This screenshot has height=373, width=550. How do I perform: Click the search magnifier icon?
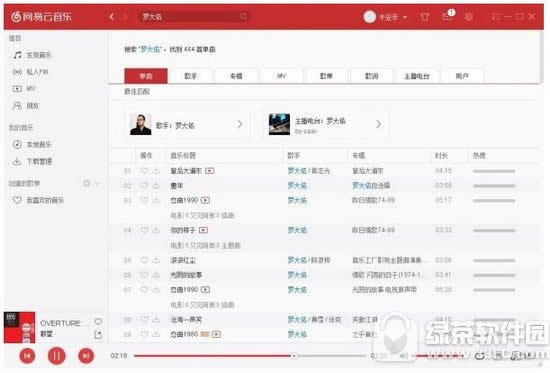click(243, 16)
